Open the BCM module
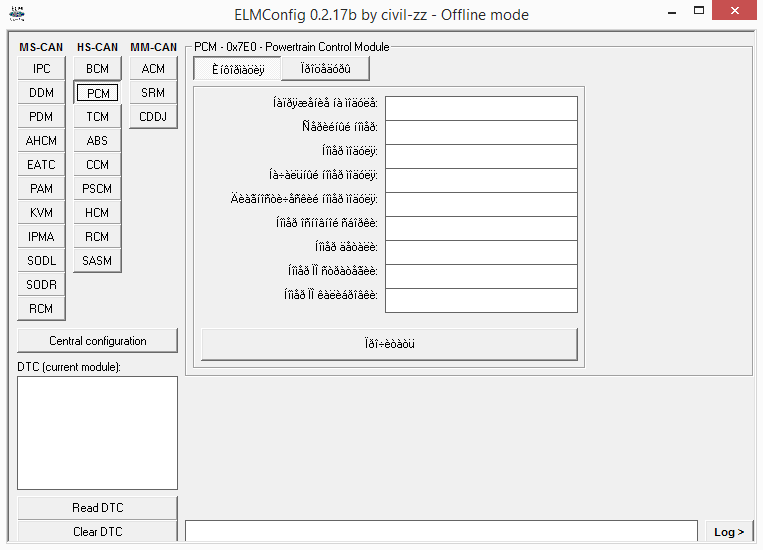 [x=97, y=69]
